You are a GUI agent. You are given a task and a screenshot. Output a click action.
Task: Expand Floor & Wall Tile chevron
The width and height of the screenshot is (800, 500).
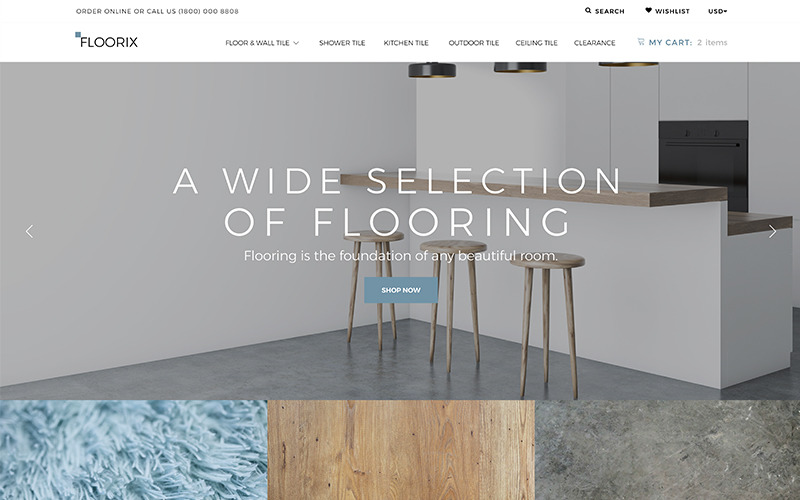pos(296,43)
